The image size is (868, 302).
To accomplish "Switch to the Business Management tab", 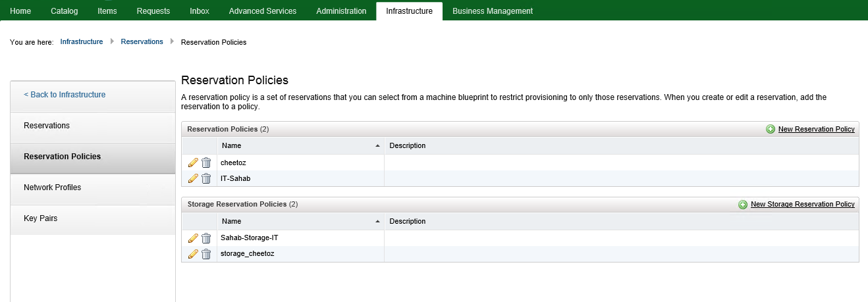I will tap(493, 11).
